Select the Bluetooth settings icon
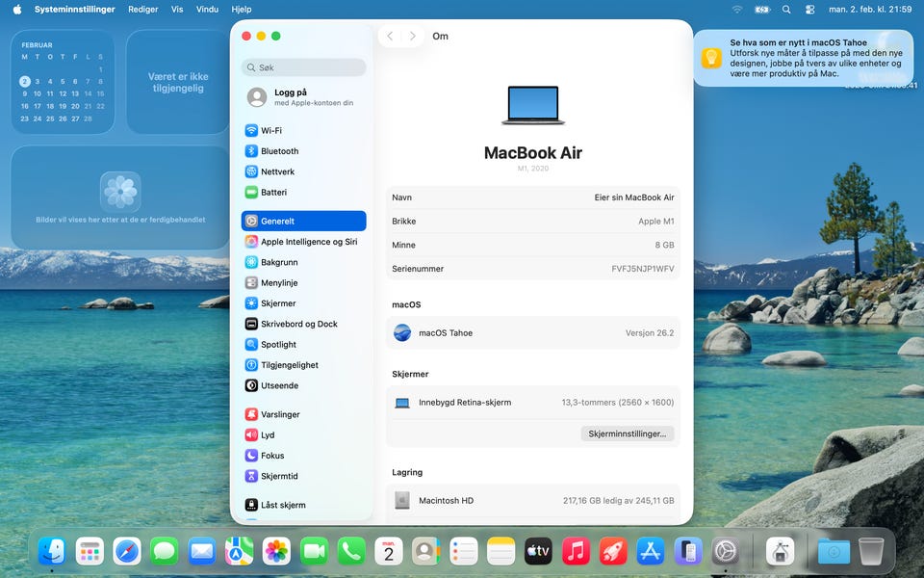Image resolution: width=924 pixels, height=578 pixels. pyautogui.click(x=251, y=151)
